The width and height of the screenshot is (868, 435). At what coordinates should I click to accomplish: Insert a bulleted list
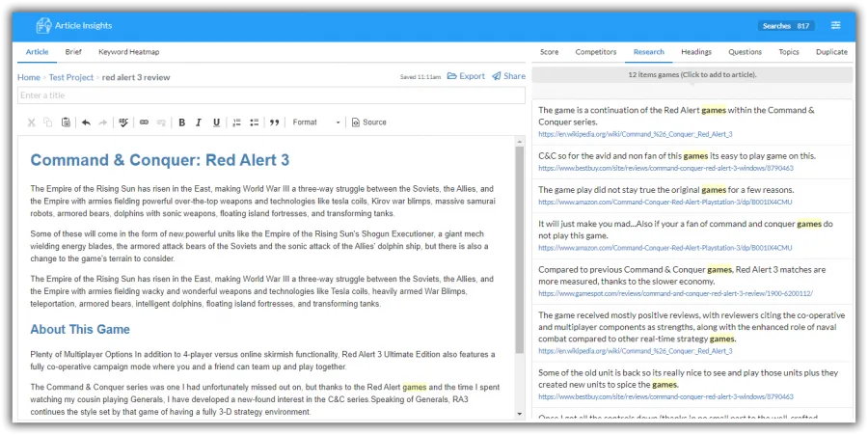pos(254,122)
